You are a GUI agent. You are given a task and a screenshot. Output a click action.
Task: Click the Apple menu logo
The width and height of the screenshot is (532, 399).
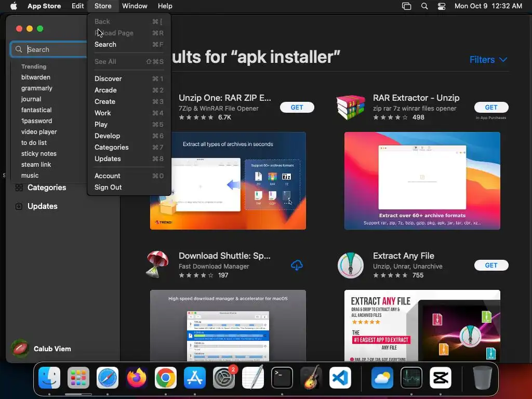tap(14, 6)
